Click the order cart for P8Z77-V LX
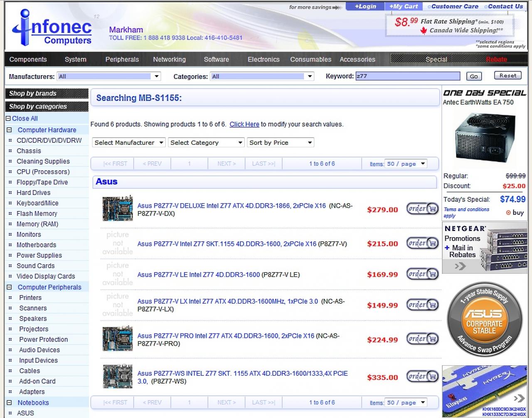Image resolution: width=532 pixels, height=418 pixels. 422,305
